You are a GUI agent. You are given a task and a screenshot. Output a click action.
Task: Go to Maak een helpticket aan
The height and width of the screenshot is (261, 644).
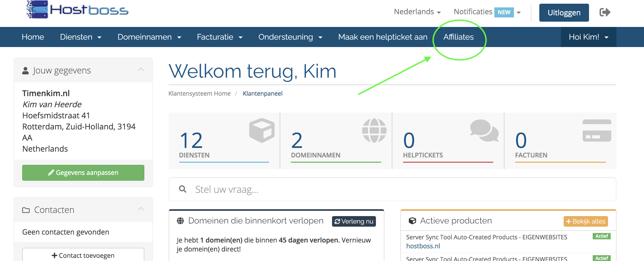coord(383,37)
